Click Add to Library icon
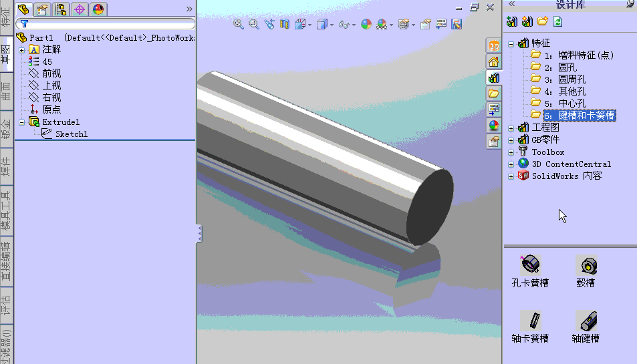Viewport: 637px width, 364px height. (512, 21)
